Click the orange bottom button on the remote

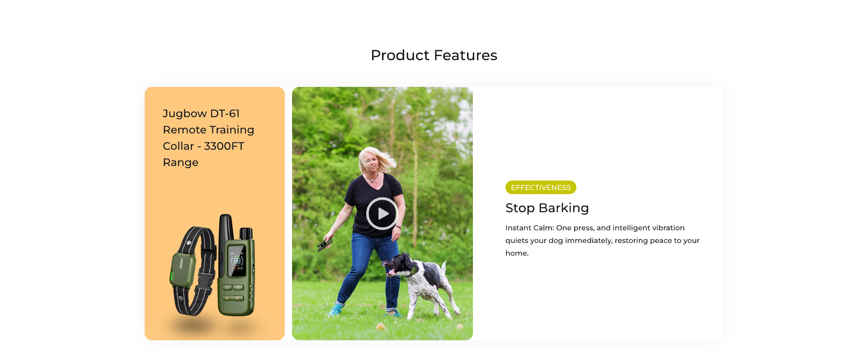(x=233, y=298)
